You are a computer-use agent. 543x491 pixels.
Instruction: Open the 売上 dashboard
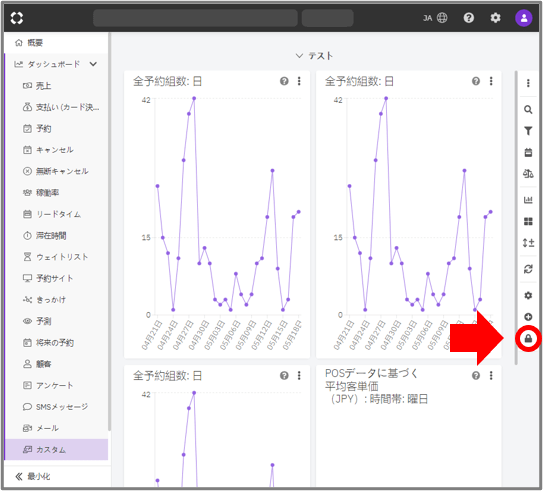click(56, 86)
